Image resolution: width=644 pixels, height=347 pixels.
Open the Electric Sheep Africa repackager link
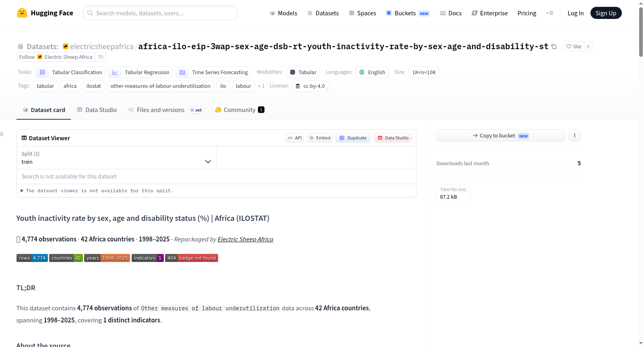click(x=245, y=239)
